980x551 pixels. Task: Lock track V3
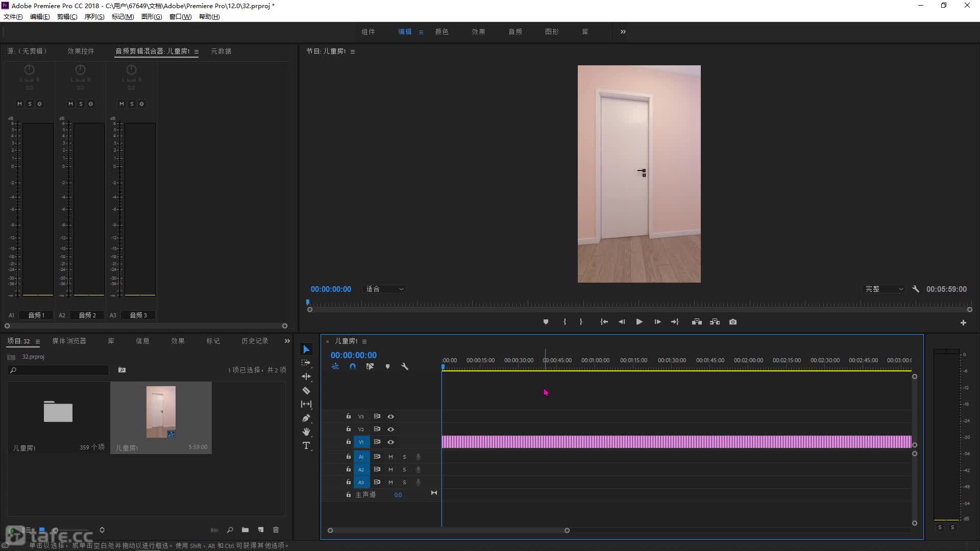[349, 416]
